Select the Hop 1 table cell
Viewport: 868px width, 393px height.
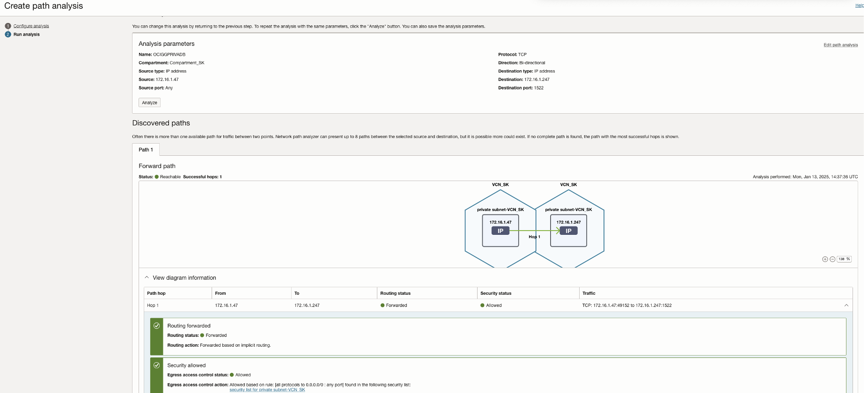pyautogui.click(x=153, y=306)
